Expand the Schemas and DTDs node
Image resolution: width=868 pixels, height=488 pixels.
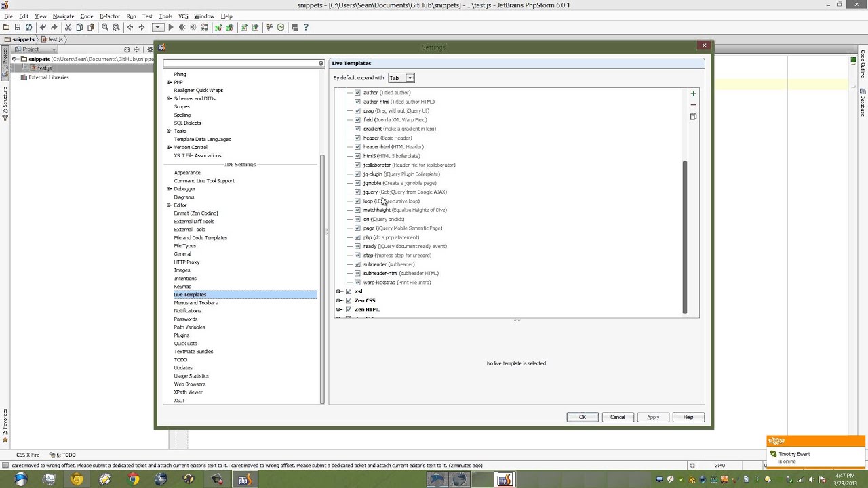[169, 98]
